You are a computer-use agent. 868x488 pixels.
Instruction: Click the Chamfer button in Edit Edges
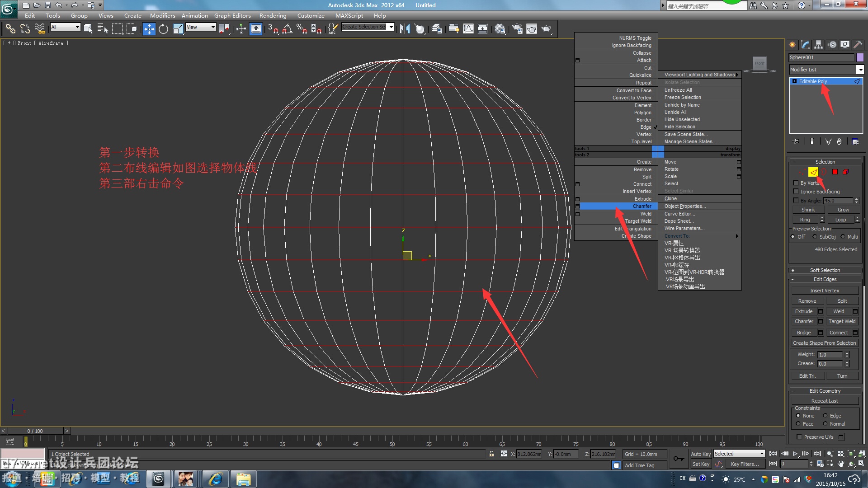[804, 321]
